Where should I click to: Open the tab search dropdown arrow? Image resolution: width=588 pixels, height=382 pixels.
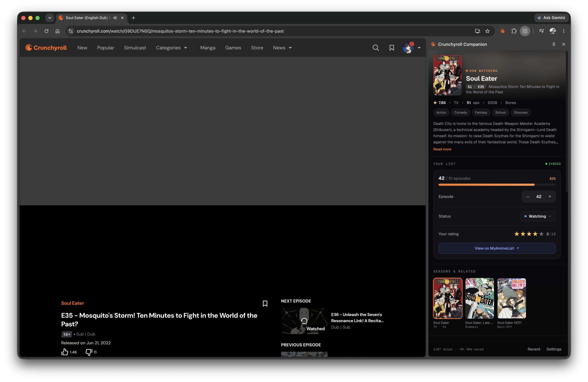[x=50, y=18]
